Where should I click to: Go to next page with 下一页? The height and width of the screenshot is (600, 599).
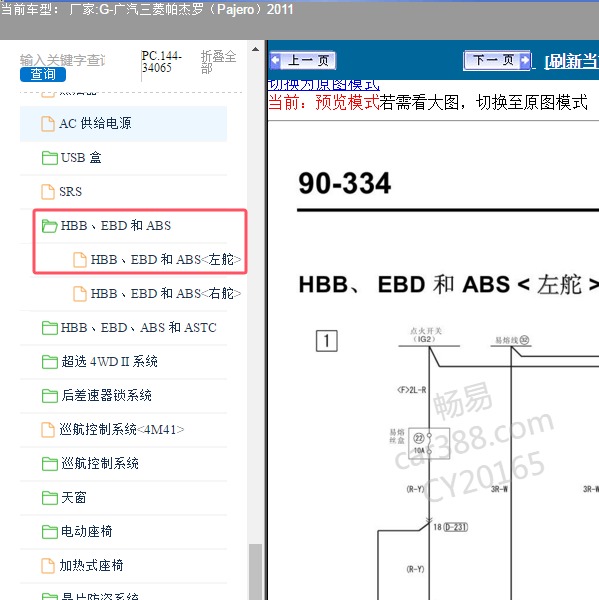pyautogui.click(x=497, y=60)
